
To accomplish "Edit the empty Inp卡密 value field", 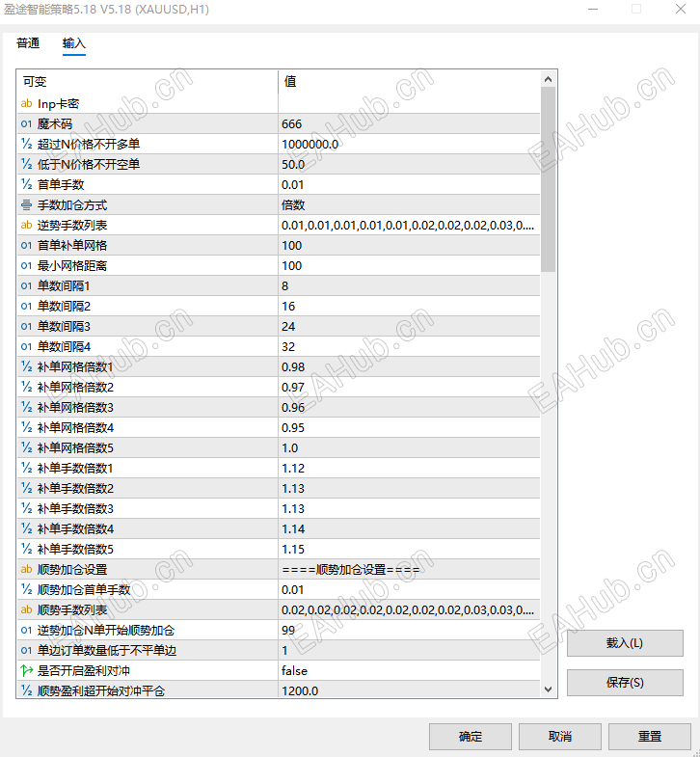I will click(410, 104).
